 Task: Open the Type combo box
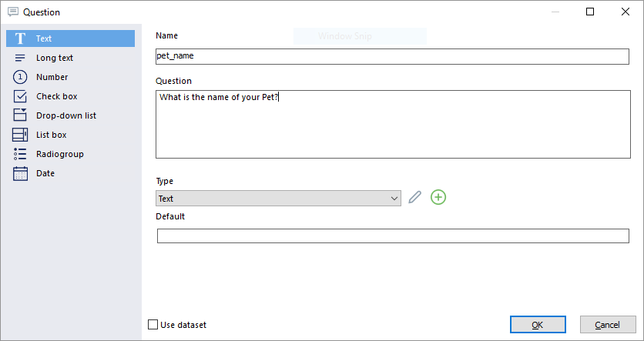[x=278, y=199]
